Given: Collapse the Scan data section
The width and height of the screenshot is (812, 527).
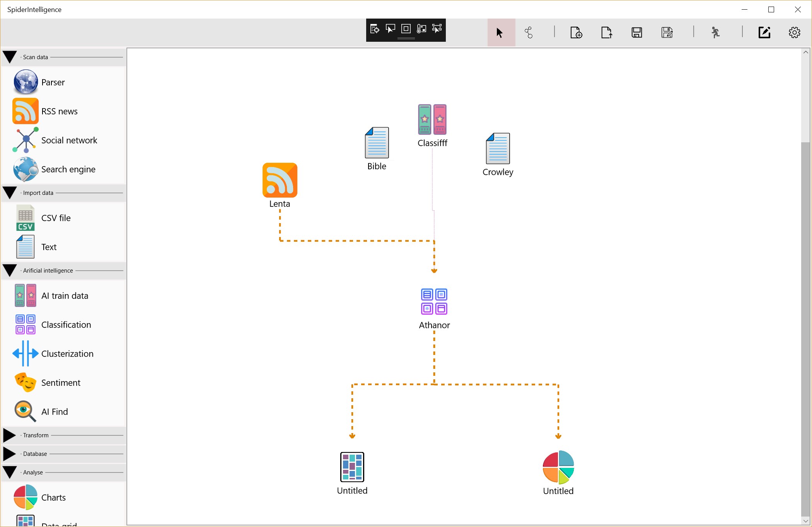Looking at the screenshot, I should tap(10, 57).
